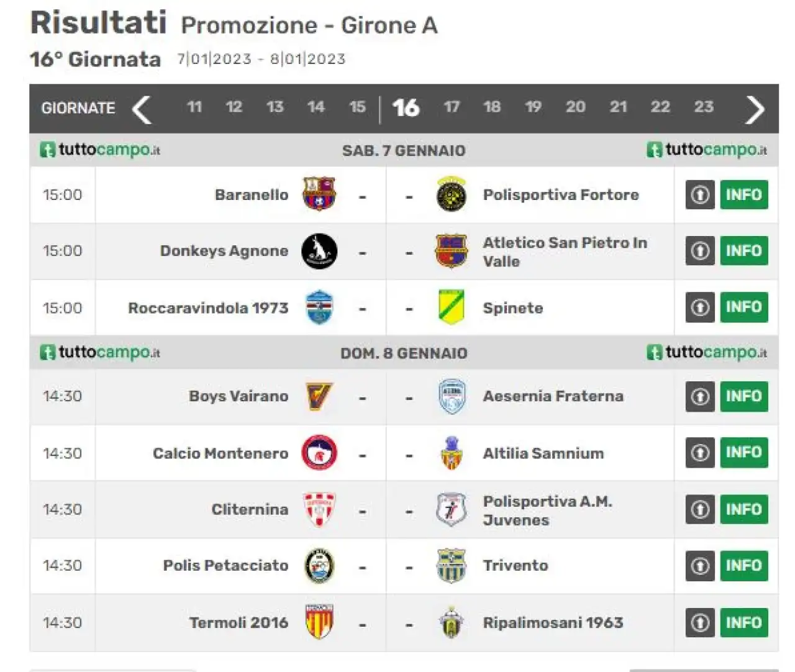795x672 pixels.
Task: Click the Calcio Montenero round crest
Action: click(319, 452)
